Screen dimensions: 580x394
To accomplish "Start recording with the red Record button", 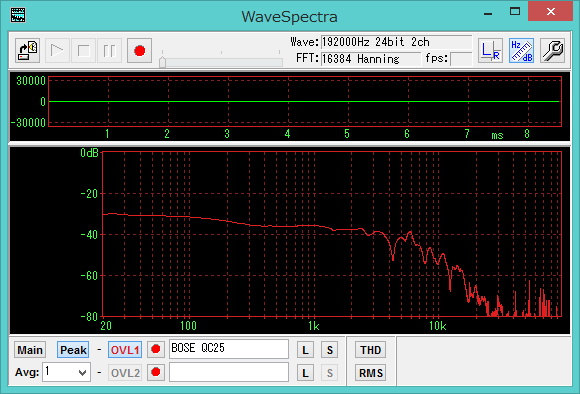I will [139, 51].
